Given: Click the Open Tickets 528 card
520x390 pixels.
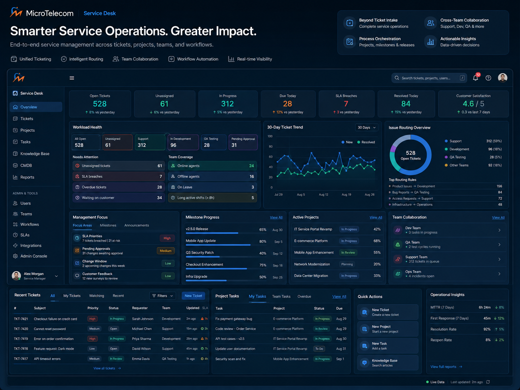Looking at the screenshot, I should click(x=100, y=104).
